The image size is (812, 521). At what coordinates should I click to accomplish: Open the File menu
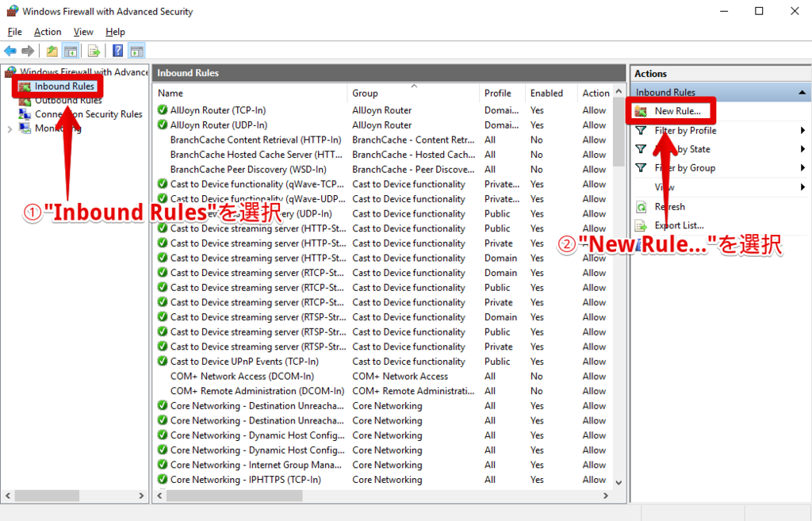[x=14, y=32]
